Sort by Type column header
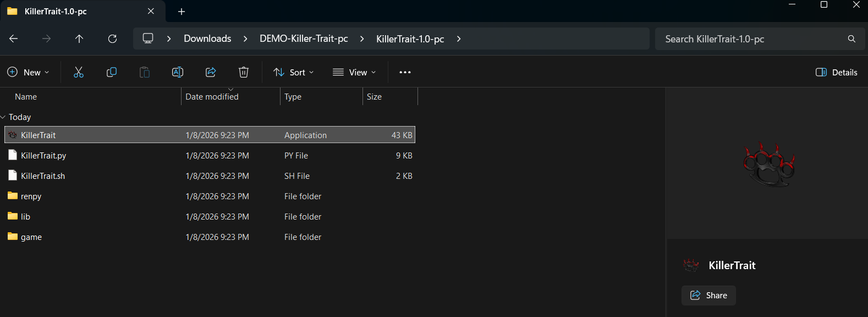The width and height of the screenshot is (868, 317). click(x=293, y=96)
